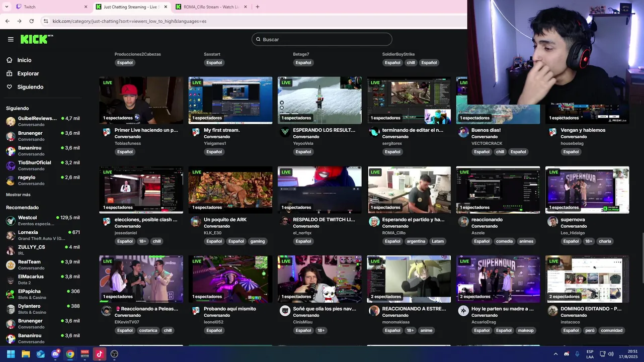Switch to the ROMA_CIRo Stream tab

[x=211, y=7]
